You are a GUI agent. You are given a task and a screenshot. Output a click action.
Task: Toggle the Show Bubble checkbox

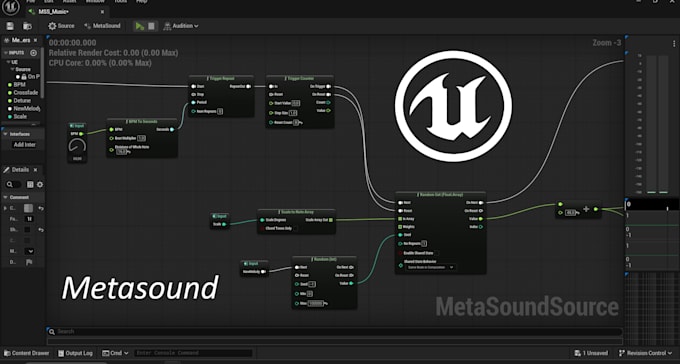tap(27, 230)
